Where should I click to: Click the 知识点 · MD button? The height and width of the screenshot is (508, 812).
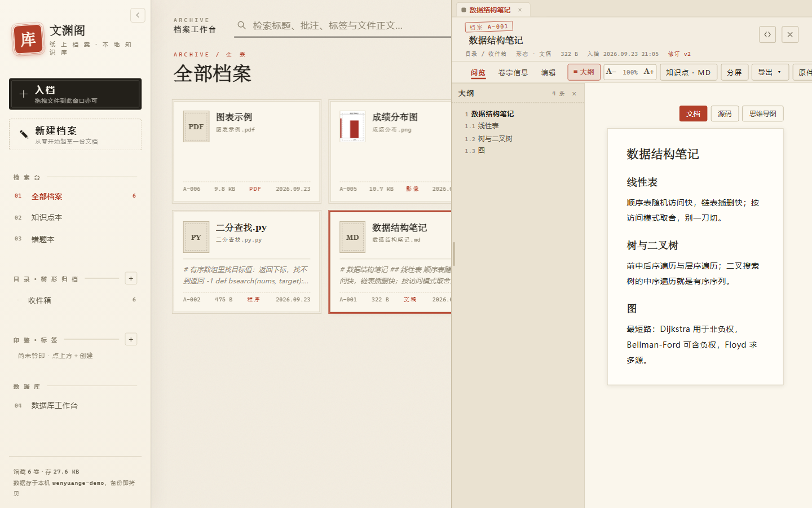(689, 72)
